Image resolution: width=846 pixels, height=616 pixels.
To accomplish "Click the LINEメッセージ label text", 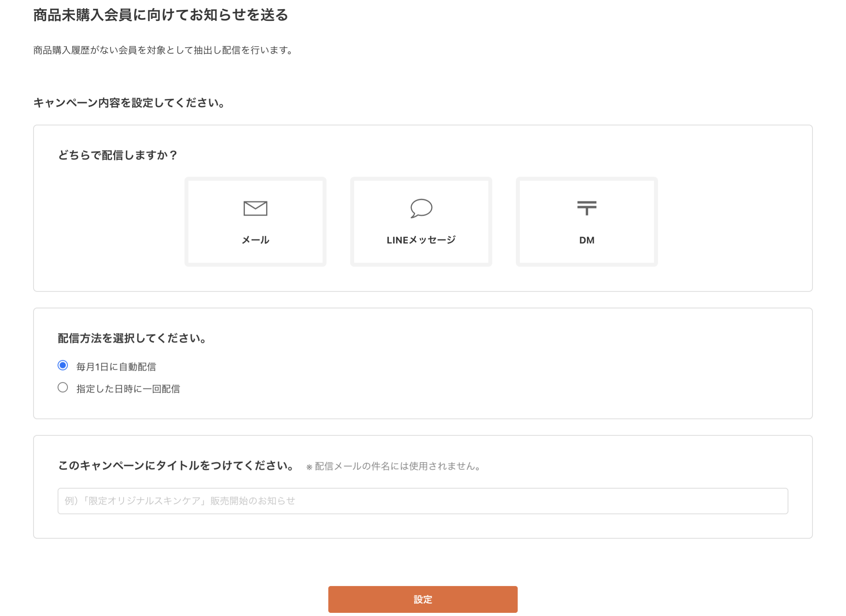I will [420, 239].
